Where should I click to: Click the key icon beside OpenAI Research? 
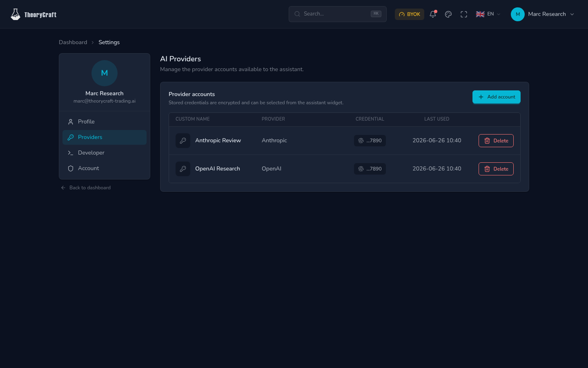(183, 169)
